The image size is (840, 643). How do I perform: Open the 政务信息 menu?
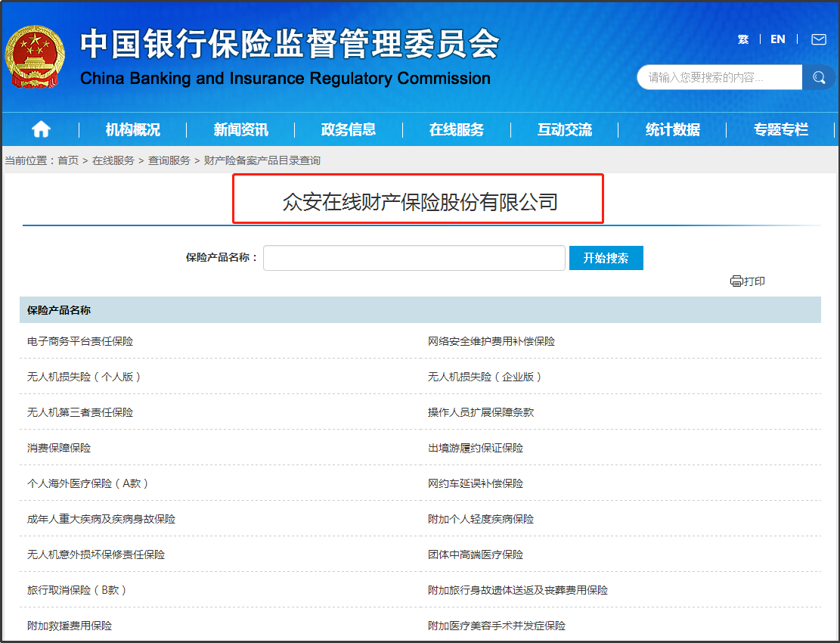tap(349, 129)
